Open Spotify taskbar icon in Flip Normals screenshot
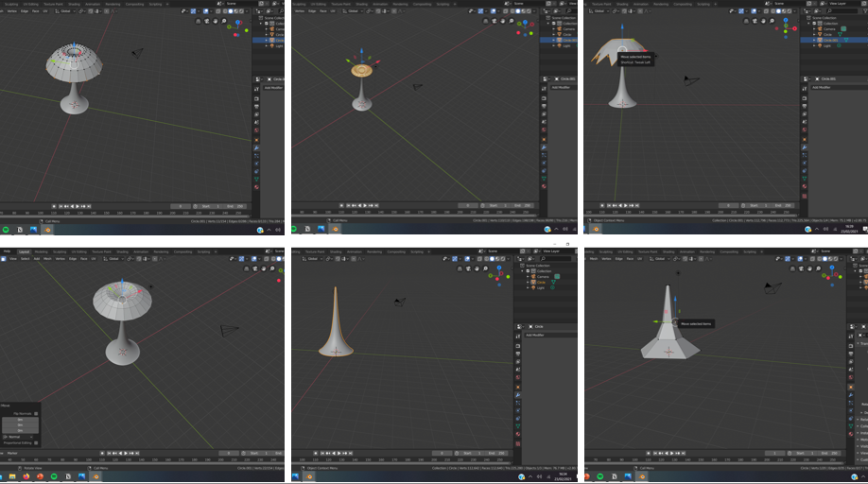 (54, 476)
